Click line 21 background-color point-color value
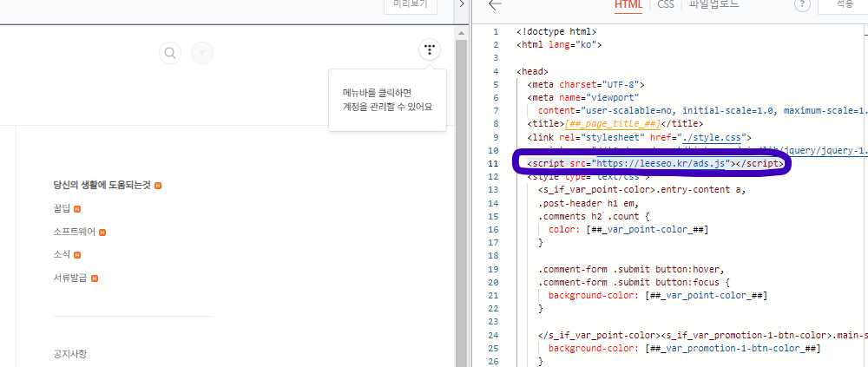The height and width of the screenshot is (367, 868). point(707,296)
